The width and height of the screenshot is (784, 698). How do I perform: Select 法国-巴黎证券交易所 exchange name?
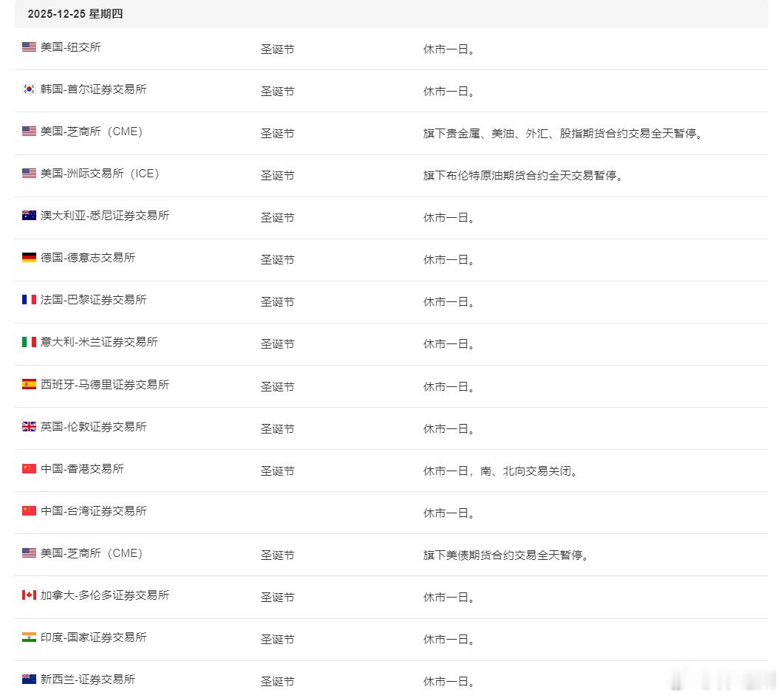tap(94, 299)
